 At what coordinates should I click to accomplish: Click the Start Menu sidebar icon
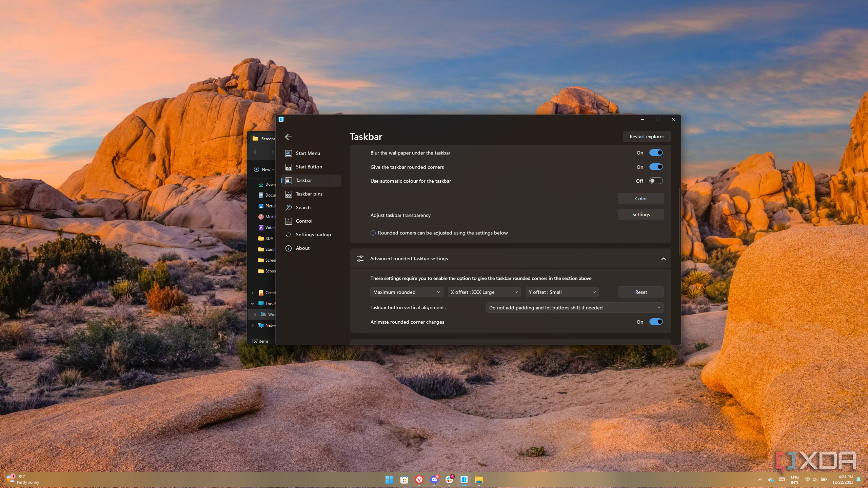(x=289, y=153)
